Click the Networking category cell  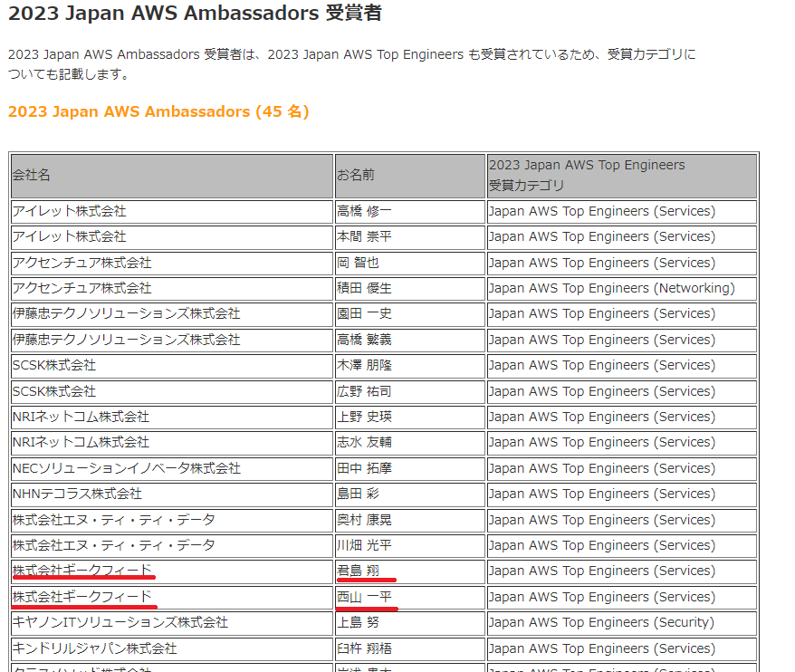622,289
